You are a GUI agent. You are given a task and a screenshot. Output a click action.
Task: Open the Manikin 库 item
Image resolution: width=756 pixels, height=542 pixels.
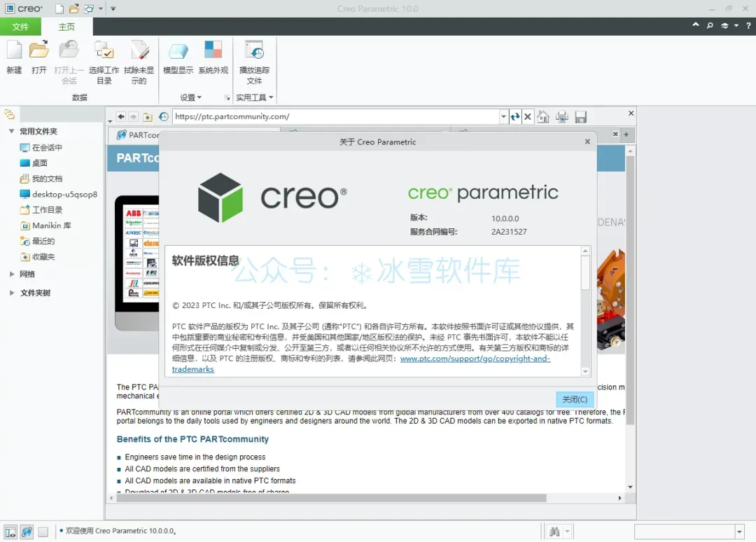point(45,225)
